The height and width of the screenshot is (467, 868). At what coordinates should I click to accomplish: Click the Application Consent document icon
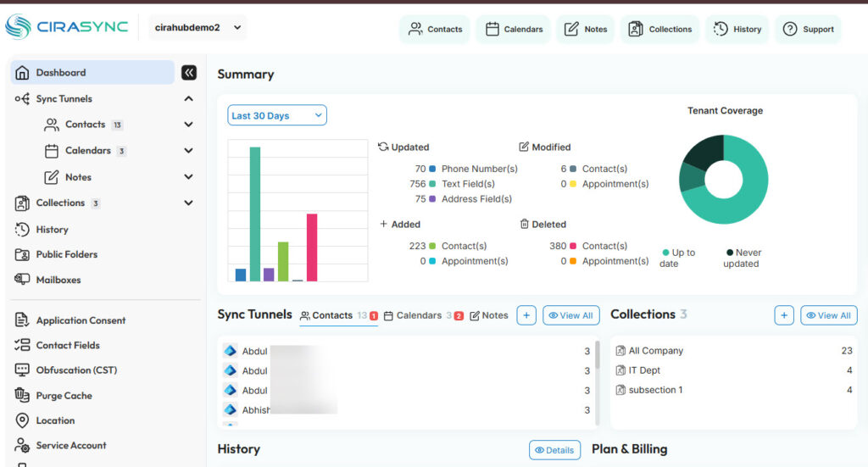[22, 320]
